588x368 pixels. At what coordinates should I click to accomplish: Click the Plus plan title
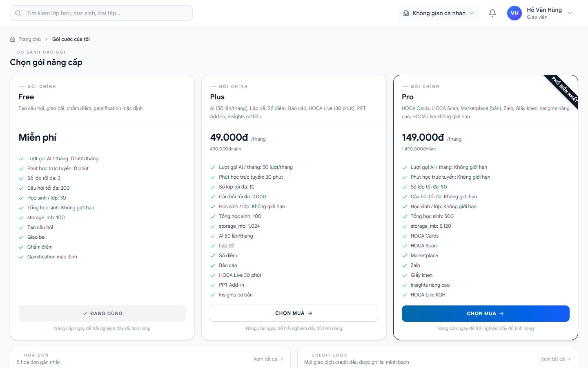(x=217, y=97)
